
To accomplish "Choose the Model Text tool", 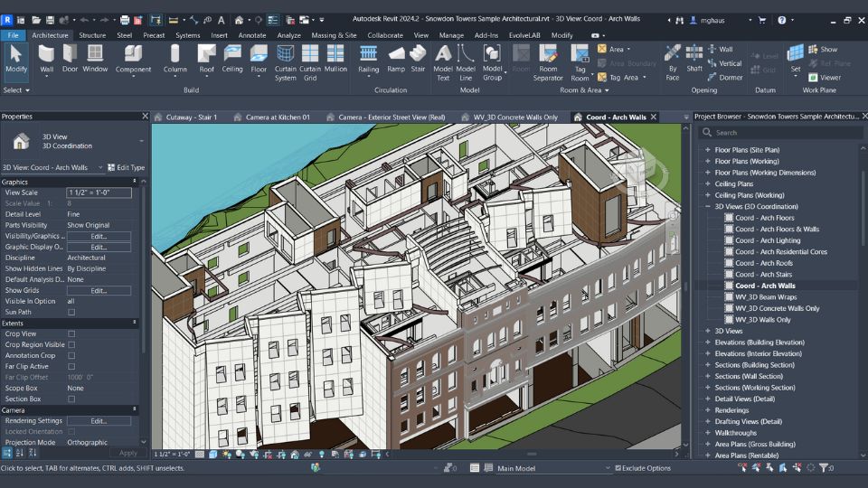I will 443,62.
